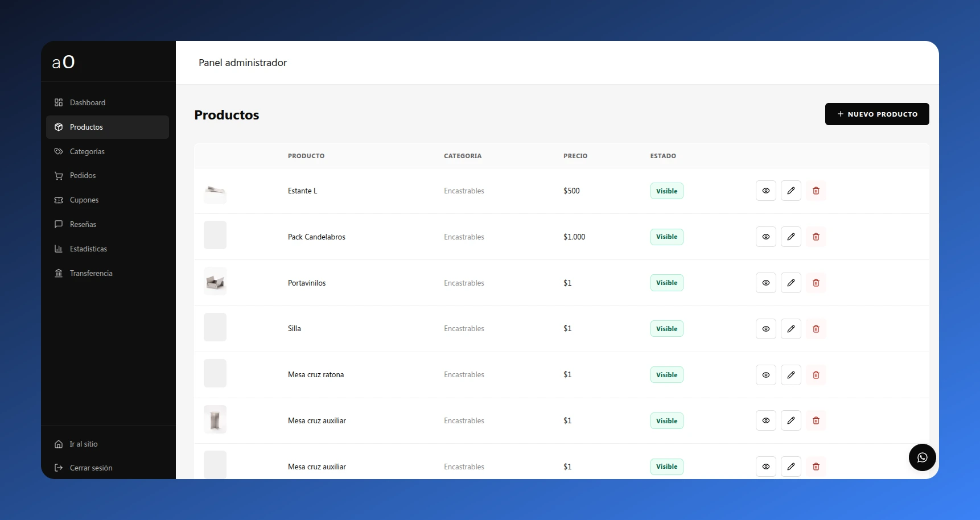Image resolution: width=980 pixels, height=520 pixels.
Task: Create a Nuevo Producto
Action: pyautogui.click(x=877, y=114)
